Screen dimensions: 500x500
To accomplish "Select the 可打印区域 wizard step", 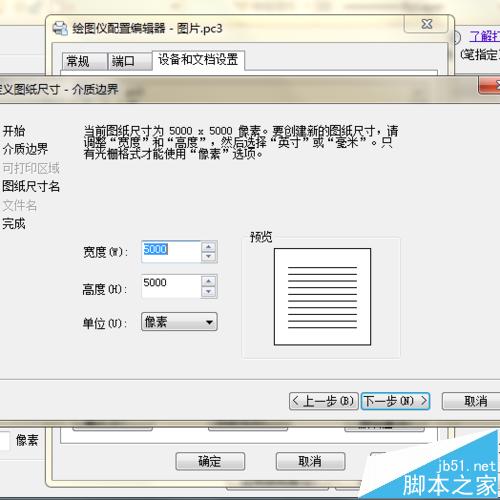I will pyautogui.click(x=31, y=168).
